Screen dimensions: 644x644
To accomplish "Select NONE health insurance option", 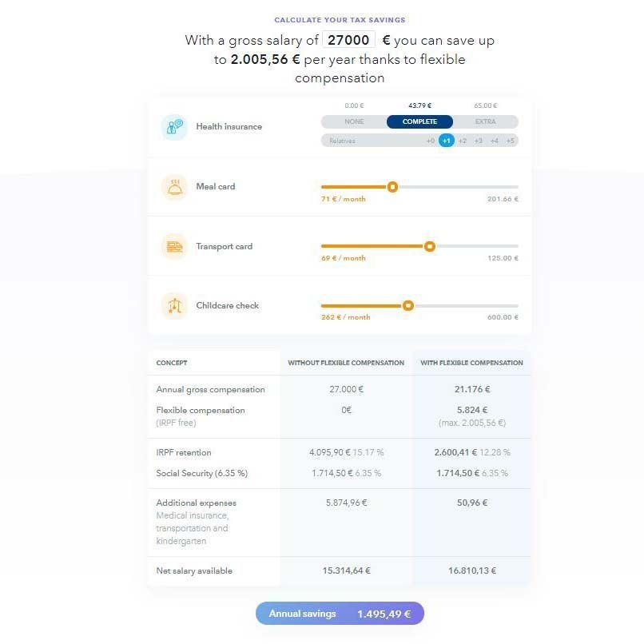I will click(x=354, y=122).
